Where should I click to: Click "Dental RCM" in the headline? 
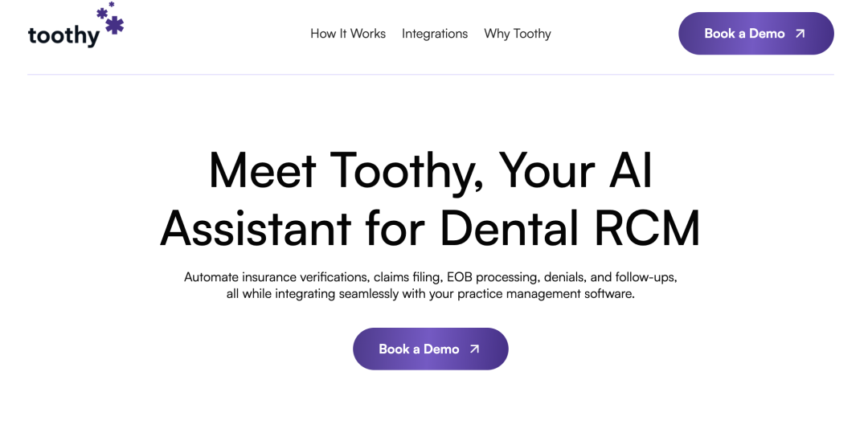point(570,228)
